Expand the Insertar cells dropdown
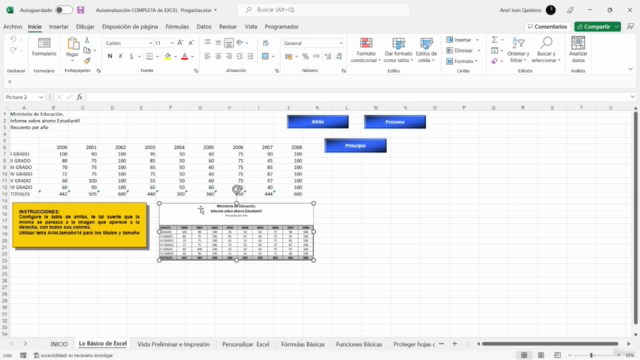 pos(477,40)
